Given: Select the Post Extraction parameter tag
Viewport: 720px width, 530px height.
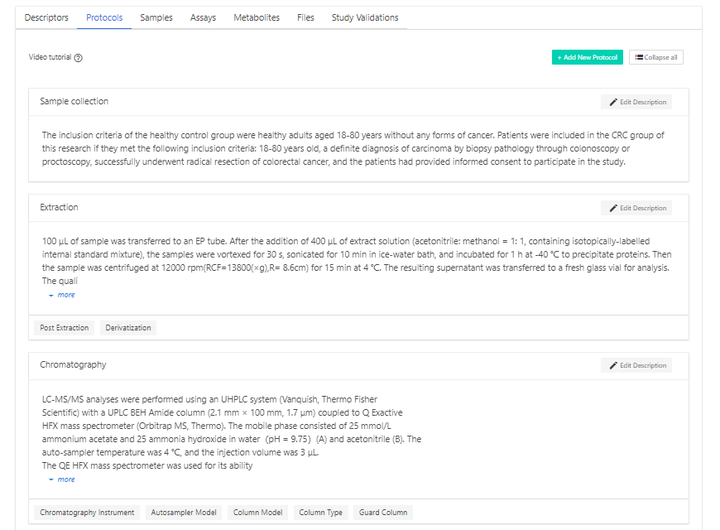Looking at the screenshot, I should point(64,328).
